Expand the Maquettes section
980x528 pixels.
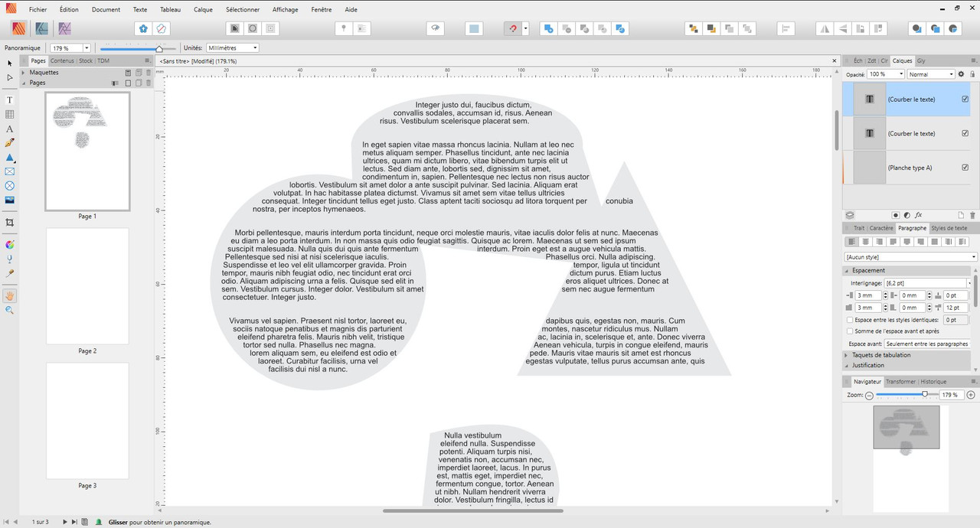click(24, 73)
